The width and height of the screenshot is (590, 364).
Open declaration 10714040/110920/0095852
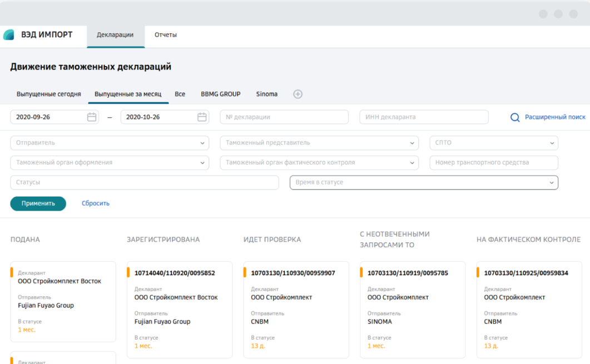pyautogui.click(x=175, y=273)
